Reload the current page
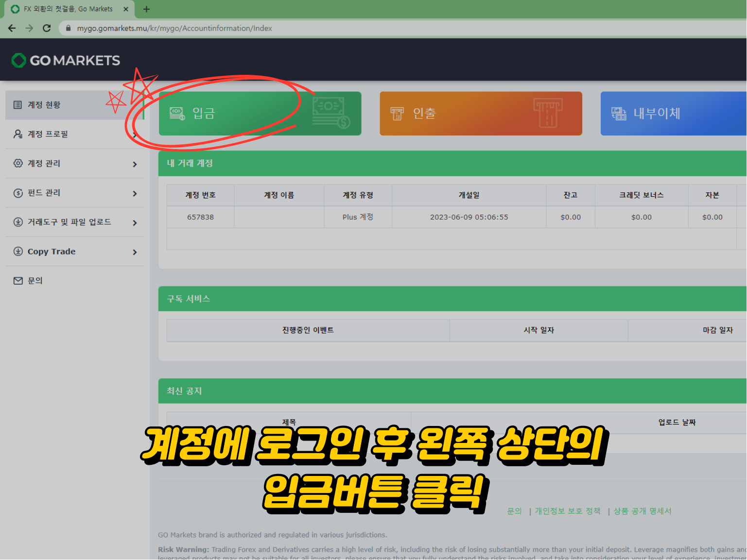 click(47, 28)
